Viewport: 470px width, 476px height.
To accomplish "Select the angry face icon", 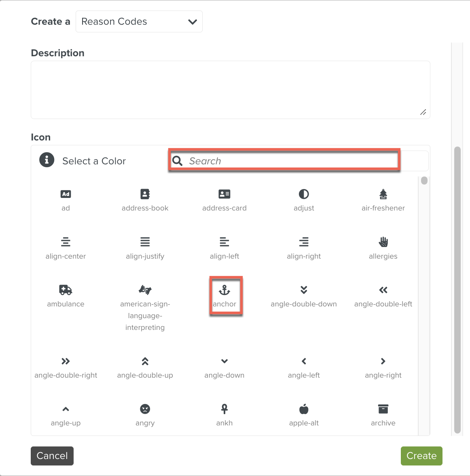I will click(x=145, y=409).
